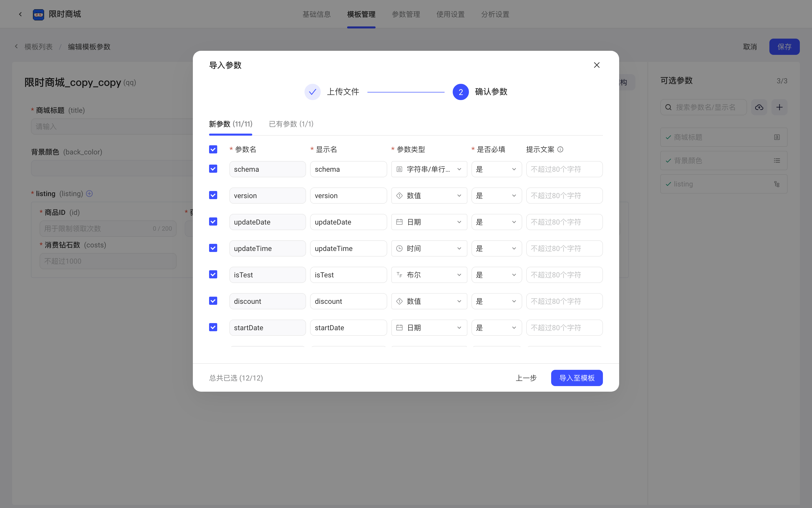The width and height of the screenshot is (812, 508).
Task: Click the 限时商城 app logo
Action: point(38,14)
